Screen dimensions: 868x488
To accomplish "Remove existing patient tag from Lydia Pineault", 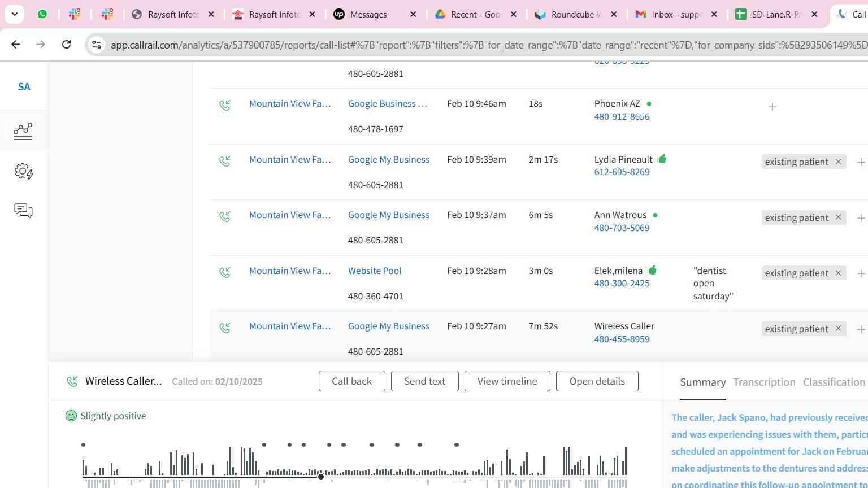I will coord(838,162).
